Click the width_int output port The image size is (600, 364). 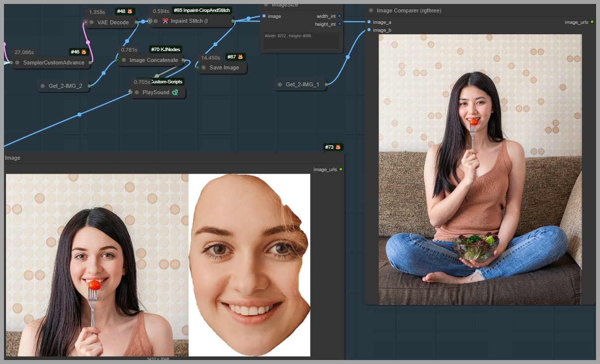point(339,16)
